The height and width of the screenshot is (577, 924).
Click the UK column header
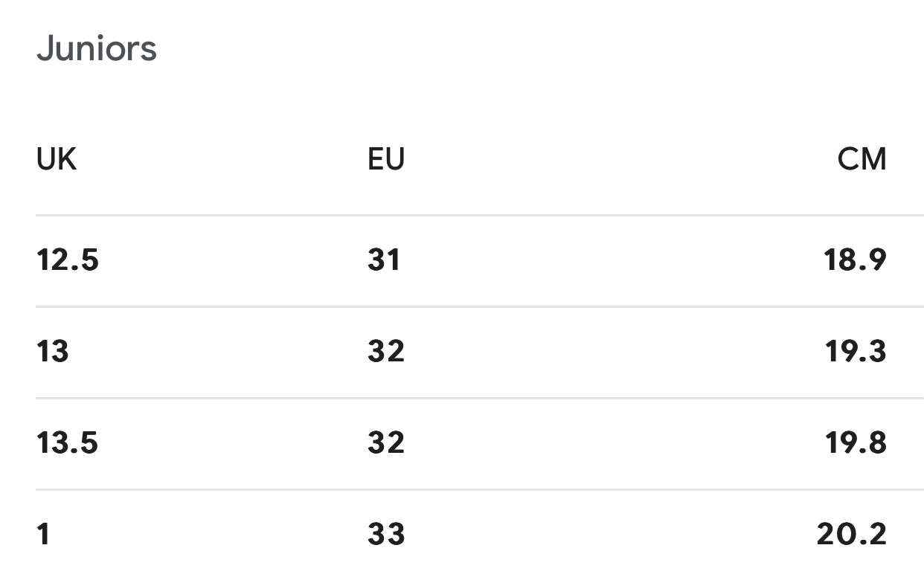pyautogui.click(x=57, y=159)
